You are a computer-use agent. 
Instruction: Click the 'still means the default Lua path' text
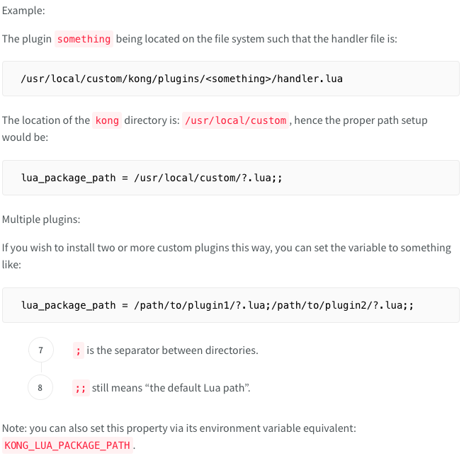tap(170, 388)
